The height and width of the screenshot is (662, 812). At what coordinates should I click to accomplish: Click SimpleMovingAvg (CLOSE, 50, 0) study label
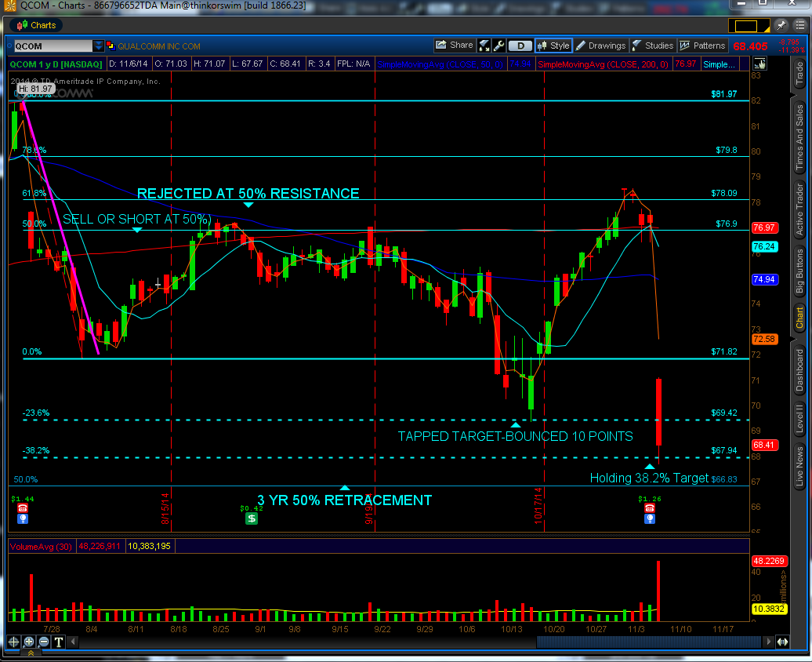coord(440,64)
